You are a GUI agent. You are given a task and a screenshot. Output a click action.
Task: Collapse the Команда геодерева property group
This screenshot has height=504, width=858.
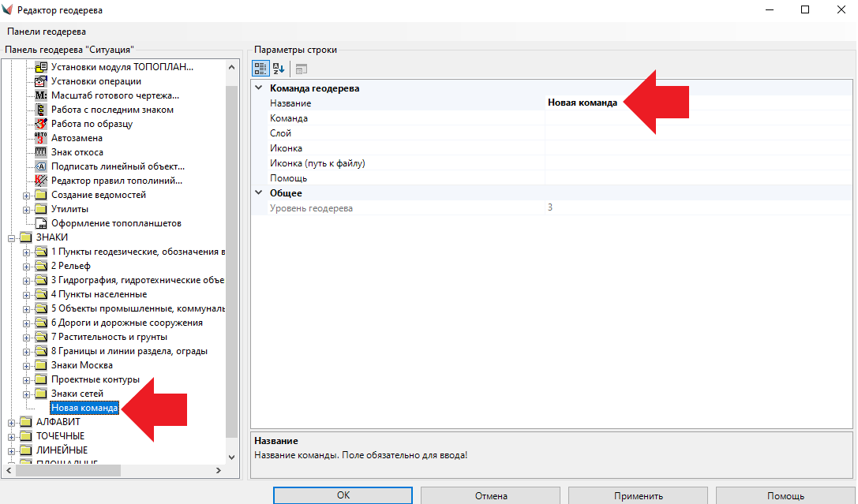259,88
